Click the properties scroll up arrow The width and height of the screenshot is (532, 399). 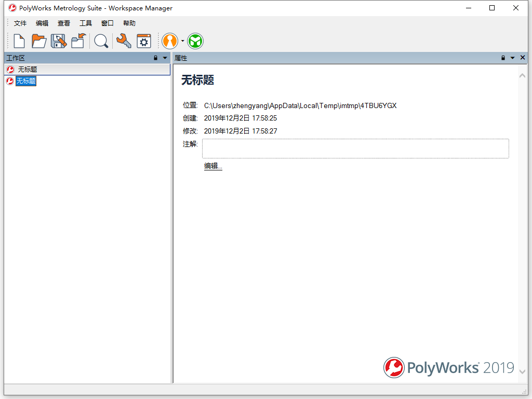click(522, 76)
